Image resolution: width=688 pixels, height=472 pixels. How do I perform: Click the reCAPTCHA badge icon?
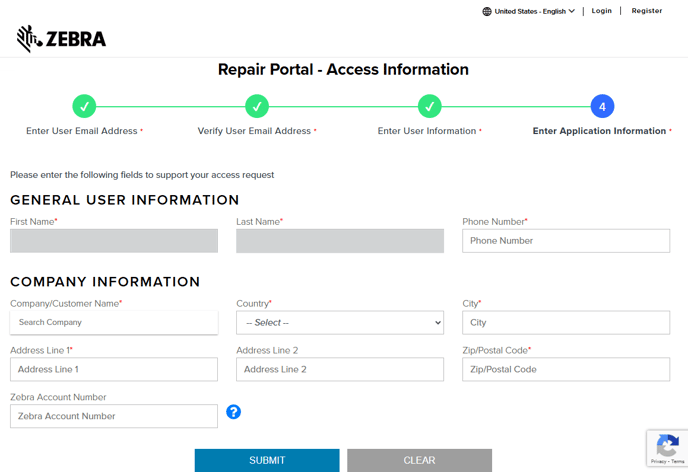[667, 445]
